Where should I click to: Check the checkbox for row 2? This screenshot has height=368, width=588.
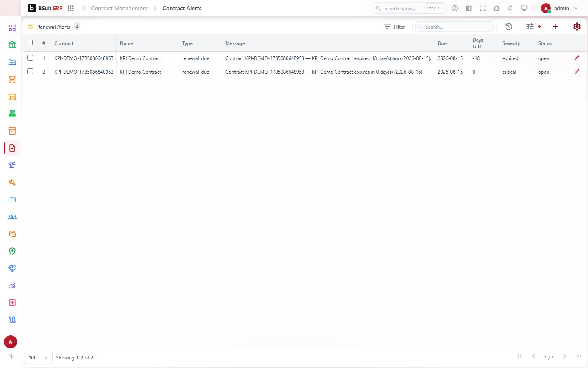[x=30, y=71]
